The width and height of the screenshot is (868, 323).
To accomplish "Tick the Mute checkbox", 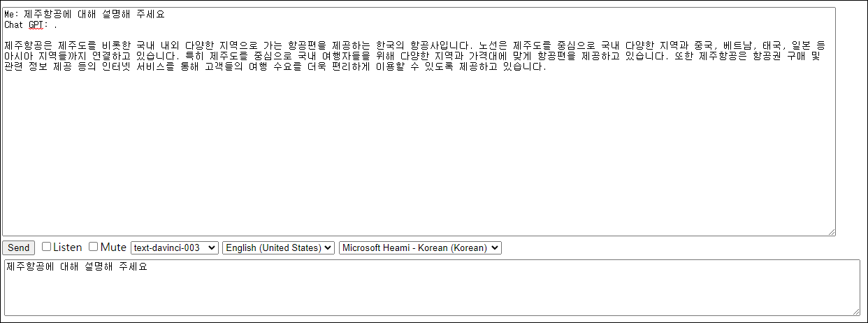I will pos(94,247).
